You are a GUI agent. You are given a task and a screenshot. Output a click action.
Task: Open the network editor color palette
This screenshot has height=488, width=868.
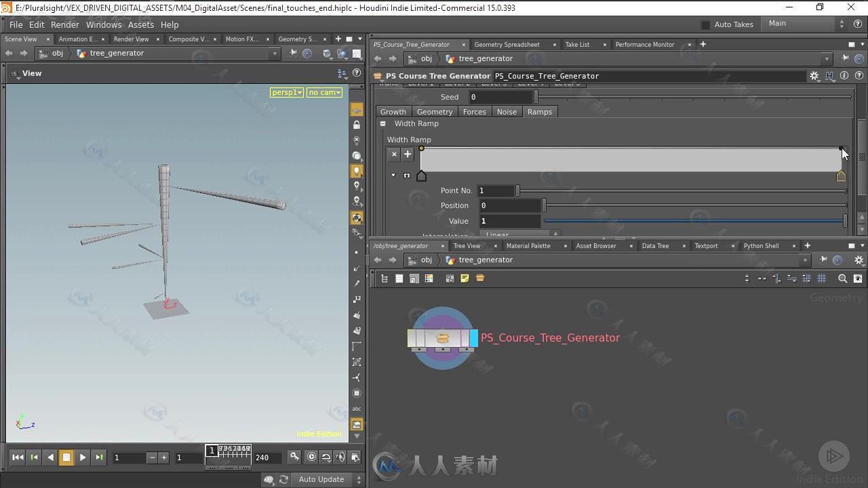[x=429, y=279]
